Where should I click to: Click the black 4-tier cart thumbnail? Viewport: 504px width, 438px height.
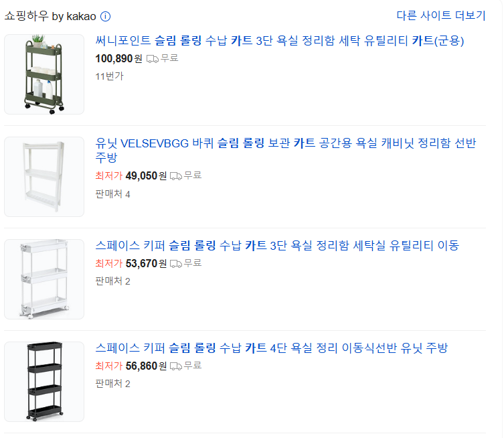point(44,382)
